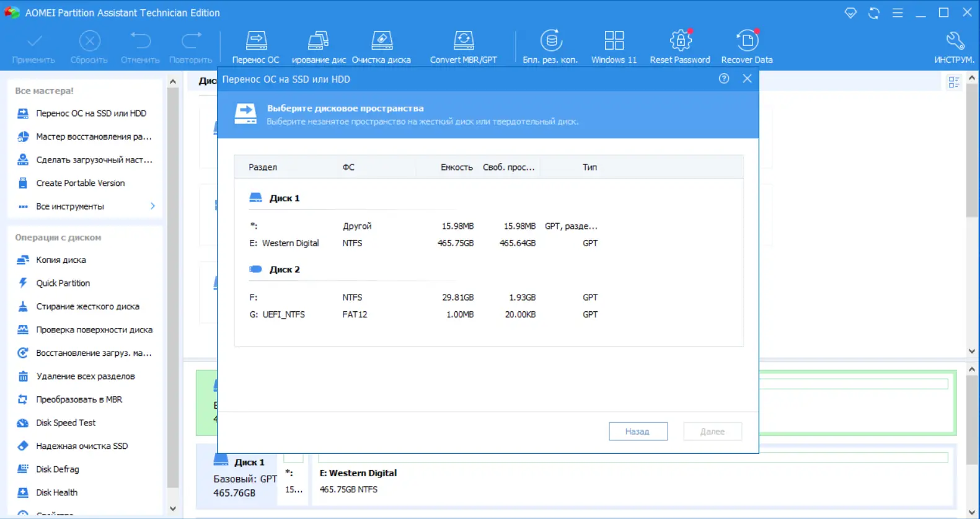The width and height of the screenshot is (980, 519).
Task: Open Convert MBR/GPT tool
Action: (x=464, y=47)
